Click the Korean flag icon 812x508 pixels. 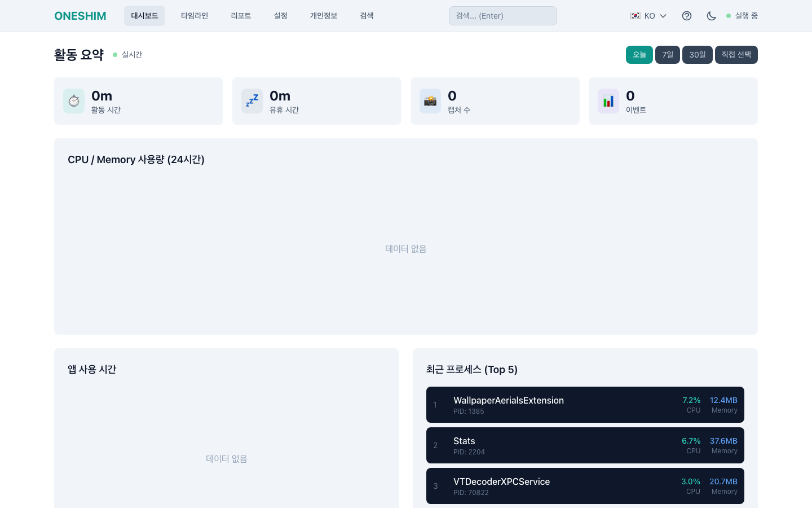tap(635, 16)
